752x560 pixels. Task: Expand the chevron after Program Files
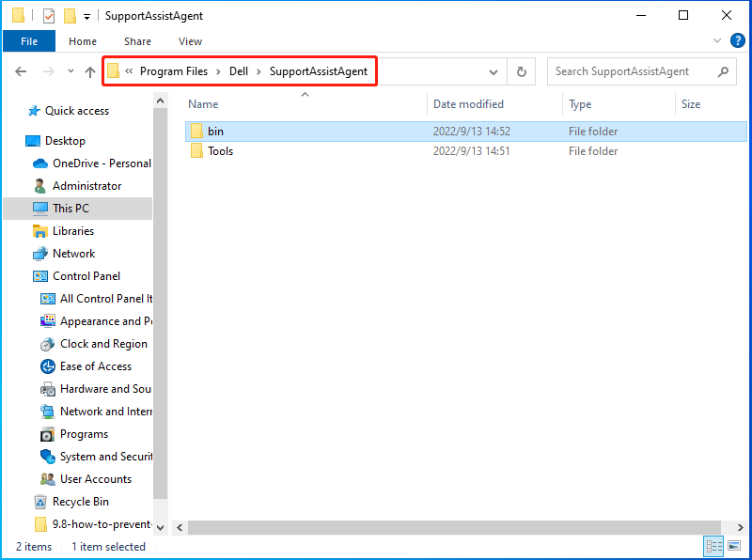point(218,71)
